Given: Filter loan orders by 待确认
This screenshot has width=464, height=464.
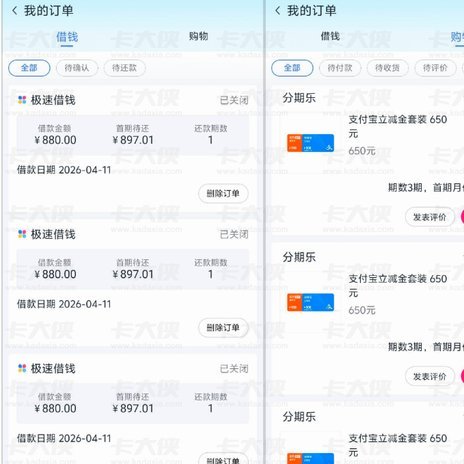Looking at the screenshot, I should tap(77, 68).
